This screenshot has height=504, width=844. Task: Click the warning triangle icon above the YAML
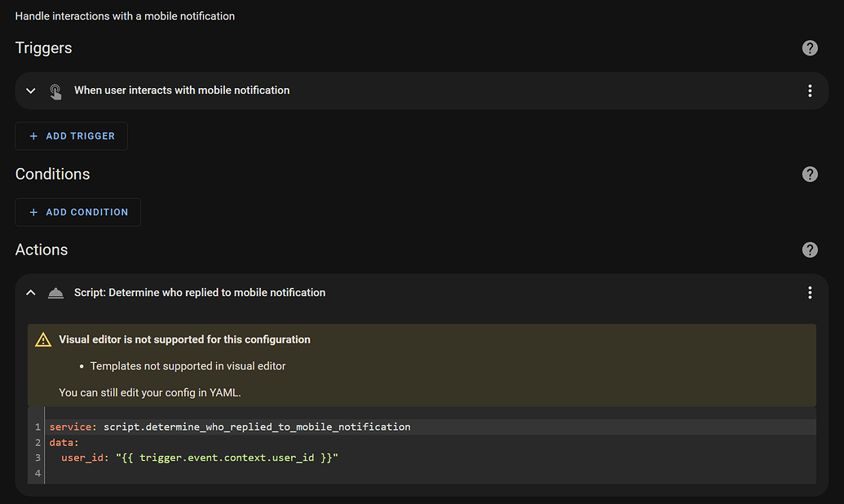pyautogui.click(x=43, y=339)
